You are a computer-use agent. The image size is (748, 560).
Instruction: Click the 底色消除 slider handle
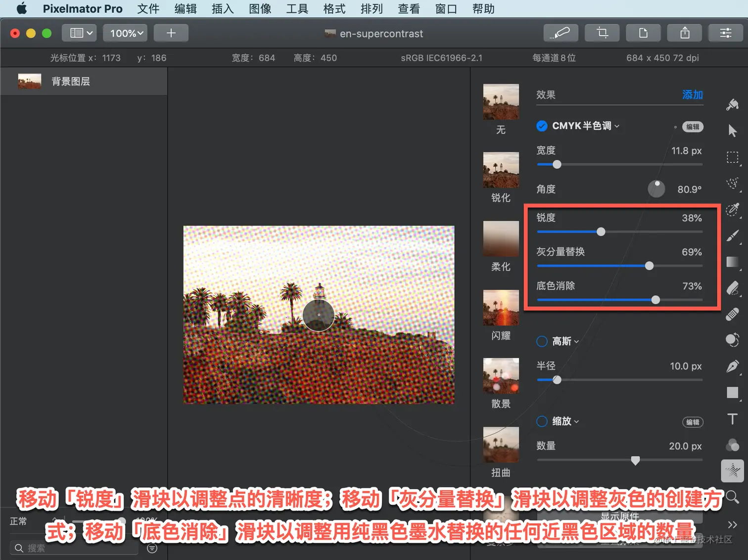655,300
